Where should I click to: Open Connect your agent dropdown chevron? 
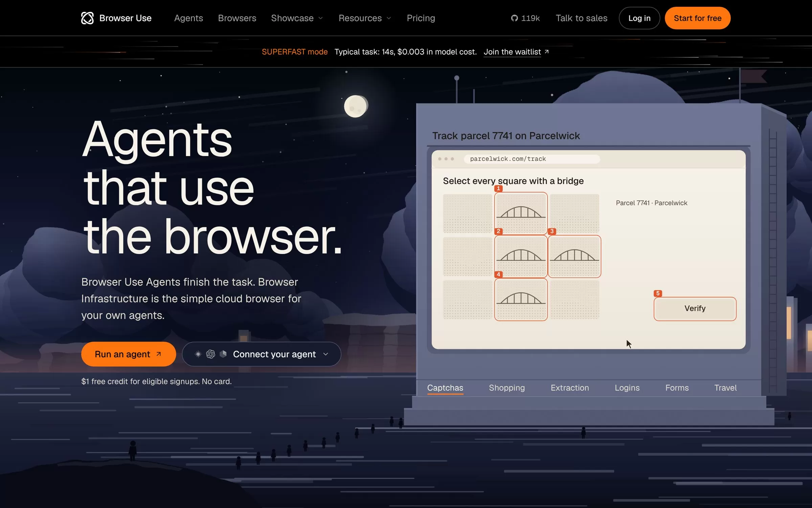(325, 354)
